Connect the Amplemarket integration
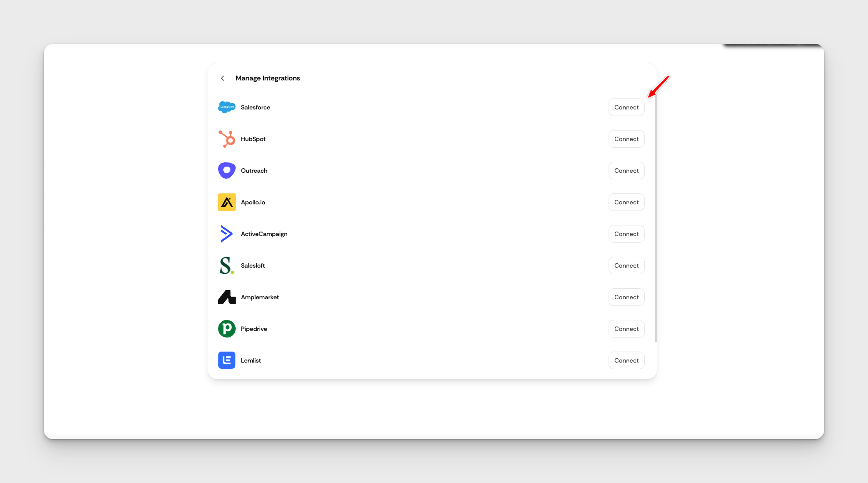868x483 pixels. coord(626,297)
